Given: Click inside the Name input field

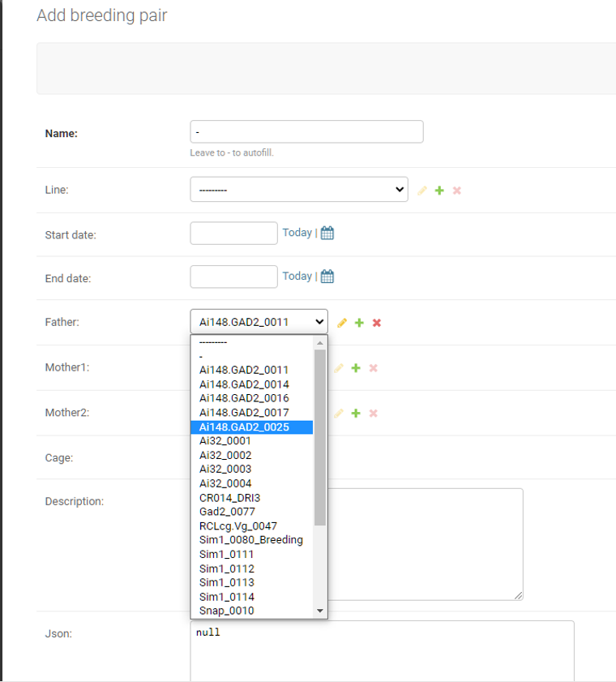Looking at the screenshot, I should pyautogui.click(x=306, y=131).
